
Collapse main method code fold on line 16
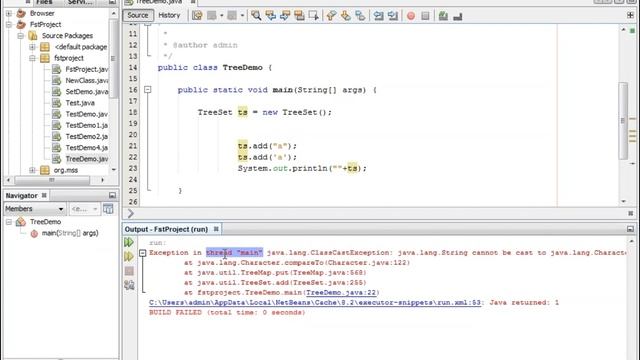148,89
